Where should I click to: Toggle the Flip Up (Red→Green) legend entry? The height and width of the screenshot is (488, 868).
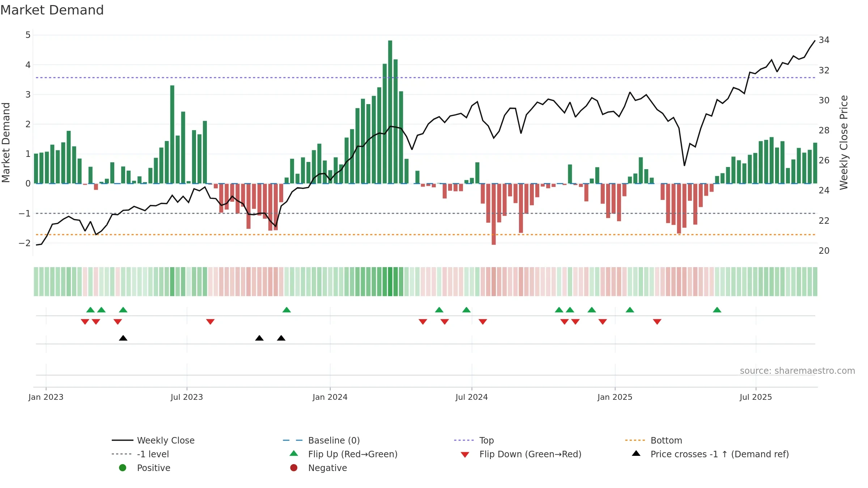344,454
